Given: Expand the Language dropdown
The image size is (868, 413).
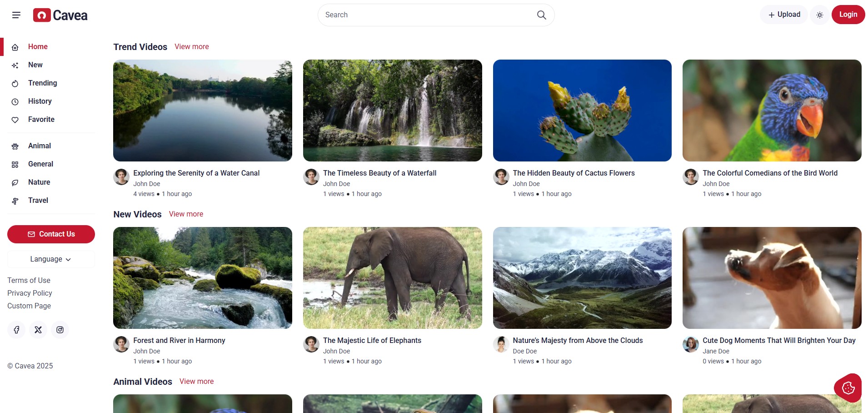Looking at the screenshot, I should tap(51, 259).
